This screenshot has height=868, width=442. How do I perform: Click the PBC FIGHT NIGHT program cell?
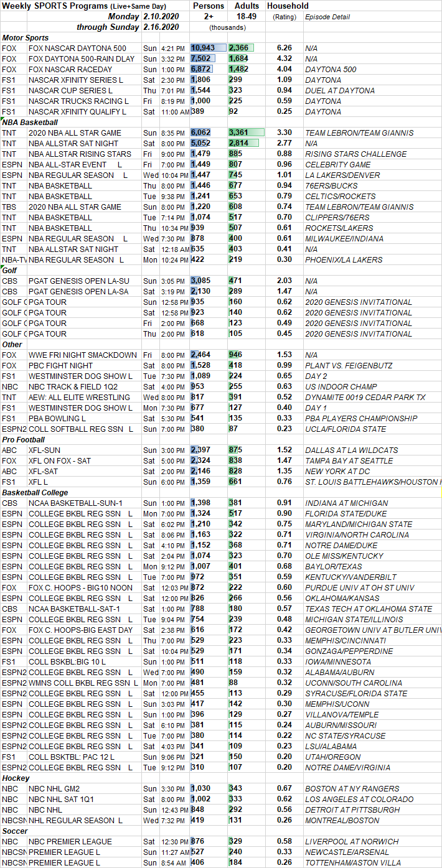tap(61, 365)
